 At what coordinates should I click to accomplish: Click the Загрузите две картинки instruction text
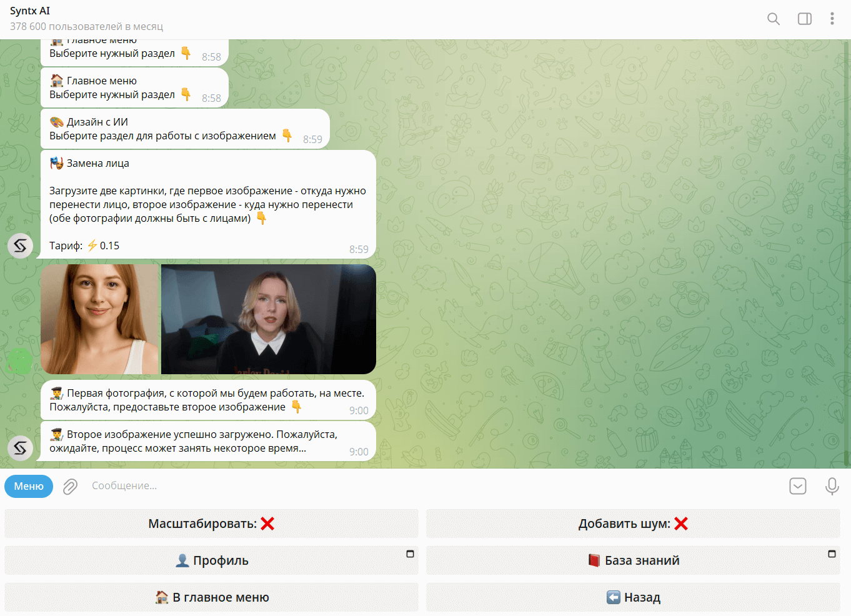pyautogui.click(x=207, y=204)
